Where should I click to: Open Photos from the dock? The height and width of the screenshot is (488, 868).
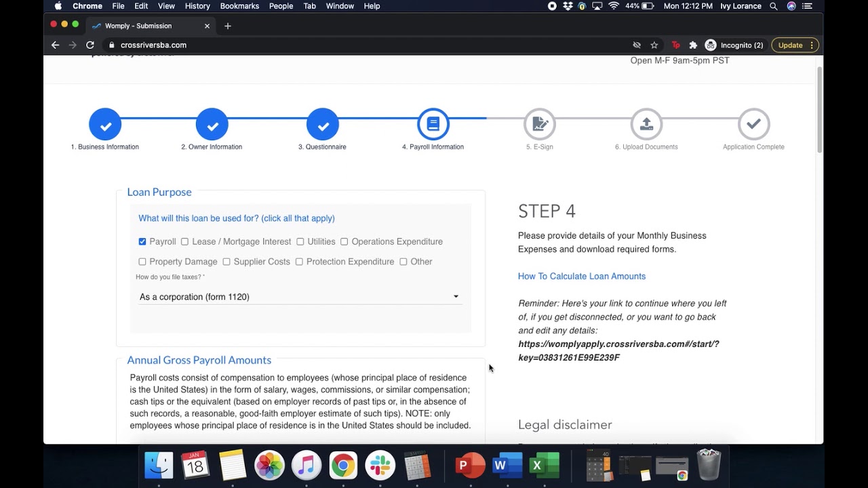(x=269, y=466)
